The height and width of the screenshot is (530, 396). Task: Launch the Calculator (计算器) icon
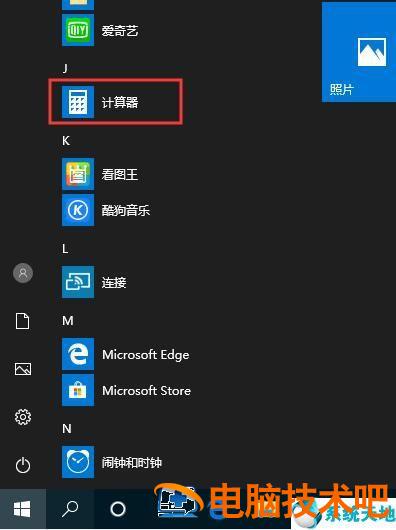pos(78,102)
